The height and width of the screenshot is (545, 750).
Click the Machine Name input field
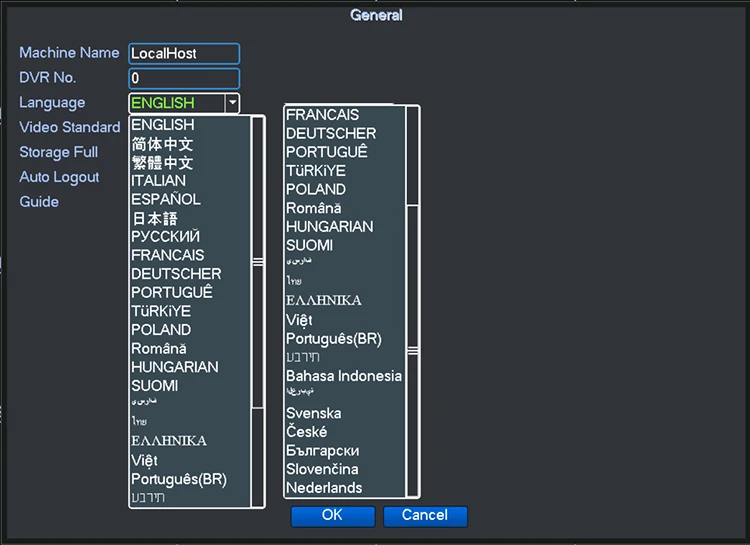click(184, 54)
